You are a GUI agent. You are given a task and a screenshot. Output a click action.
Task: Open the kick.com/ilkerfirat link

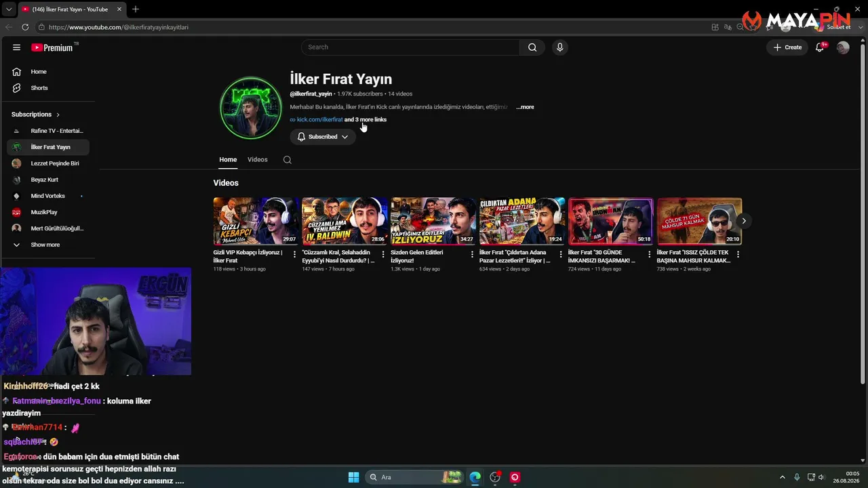pos(319,120)
